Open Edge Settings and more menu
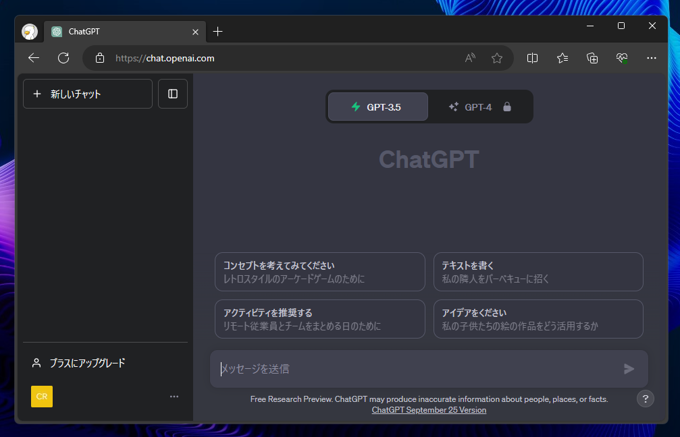 click(651, 58)
